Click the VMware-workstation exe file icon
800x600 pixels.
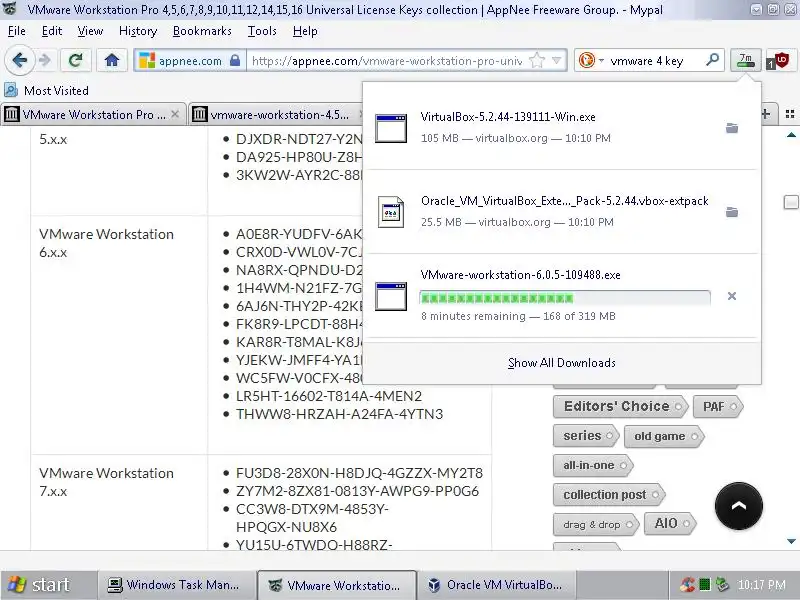pyautogui.click(x=391, y=296)
